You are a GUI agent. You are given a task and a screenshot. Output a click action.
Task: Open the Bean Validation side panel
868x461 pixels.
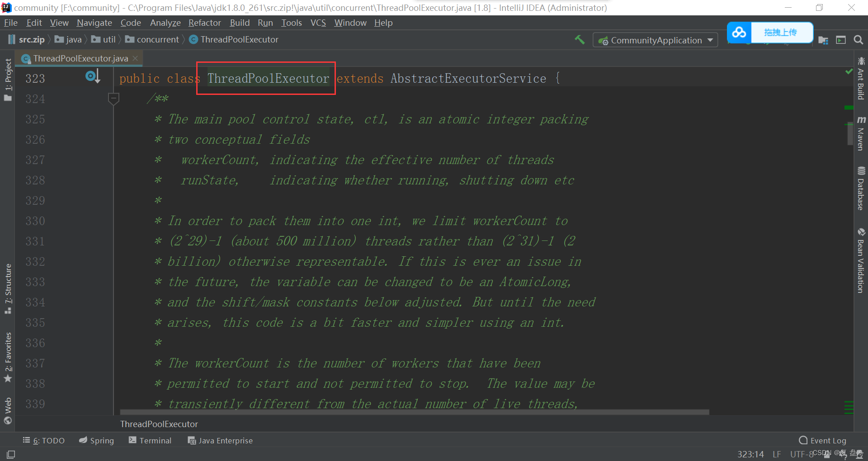(861, 261)
